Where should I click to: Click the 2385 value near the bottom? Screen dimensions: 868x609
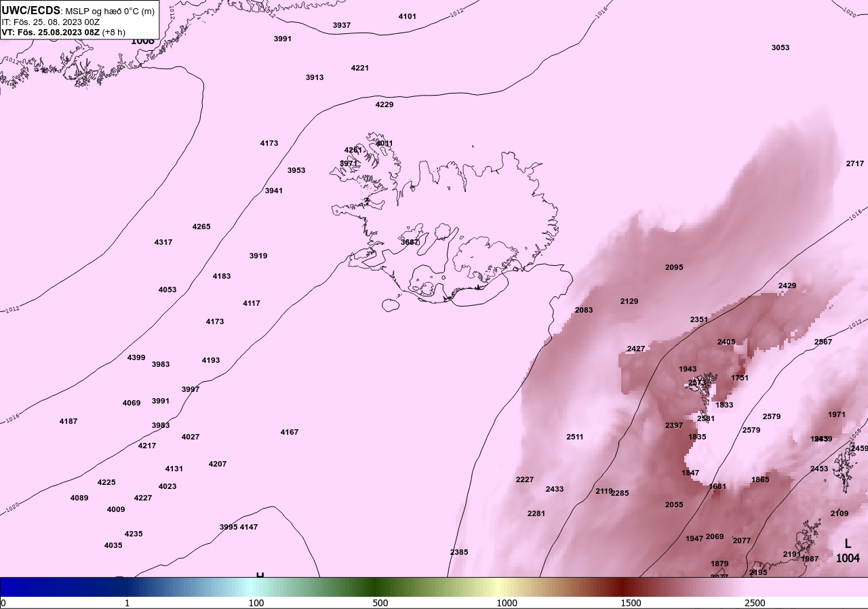459,552
